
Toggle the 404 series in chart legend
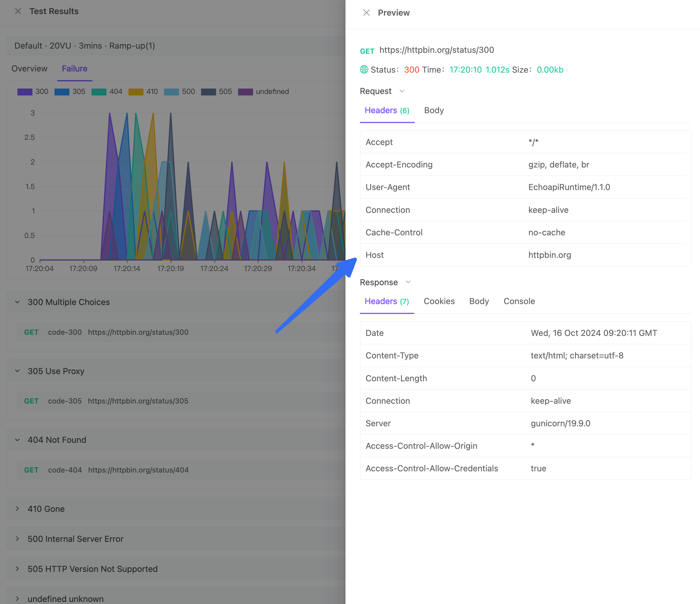point(107,92)
